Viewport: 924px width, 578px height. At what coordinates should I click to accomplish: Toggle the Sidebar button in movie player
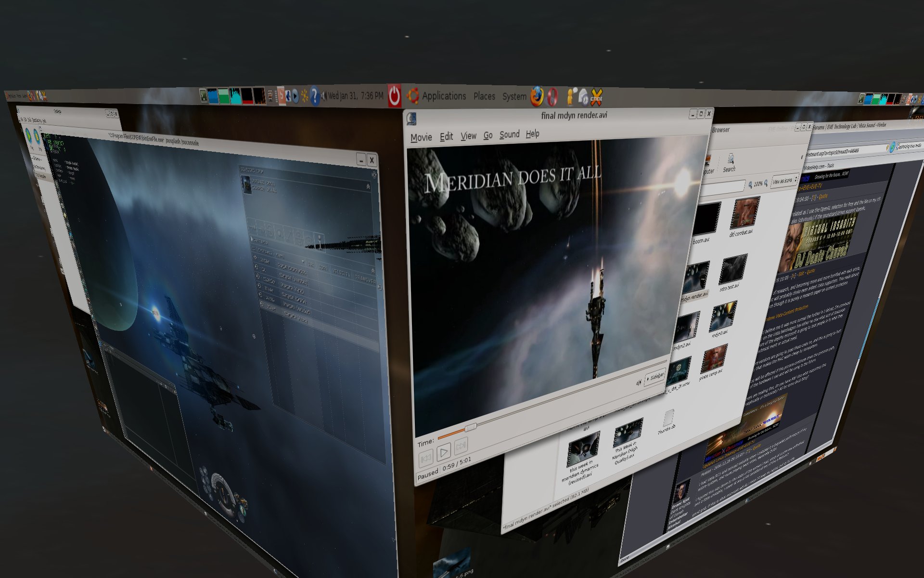pos(655,377)
